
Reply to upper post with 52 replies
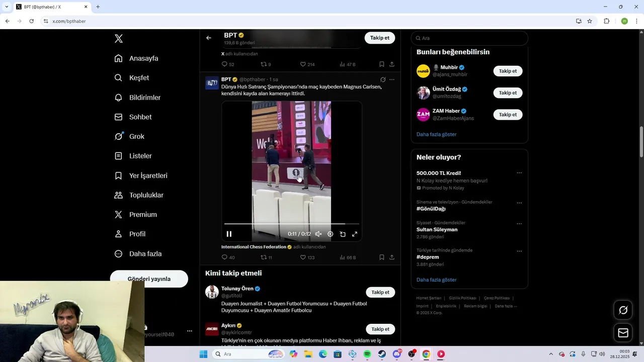(228, 64)
